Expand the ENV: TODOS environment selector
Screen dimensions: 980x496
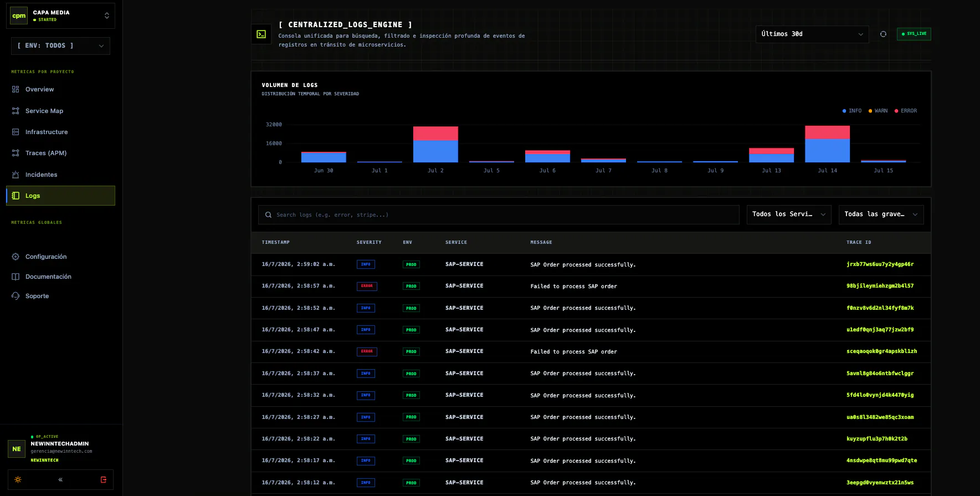tap(60, 45)
